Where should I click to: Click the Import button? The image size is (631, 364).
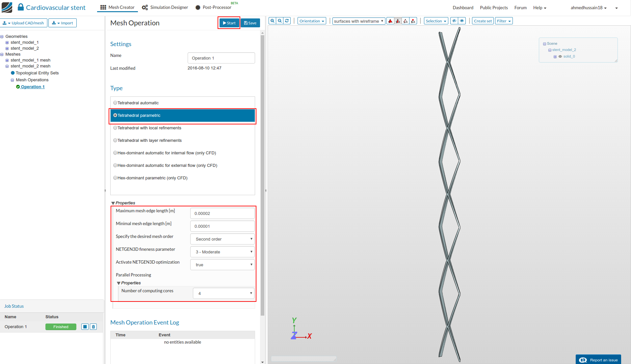(63, 23)
